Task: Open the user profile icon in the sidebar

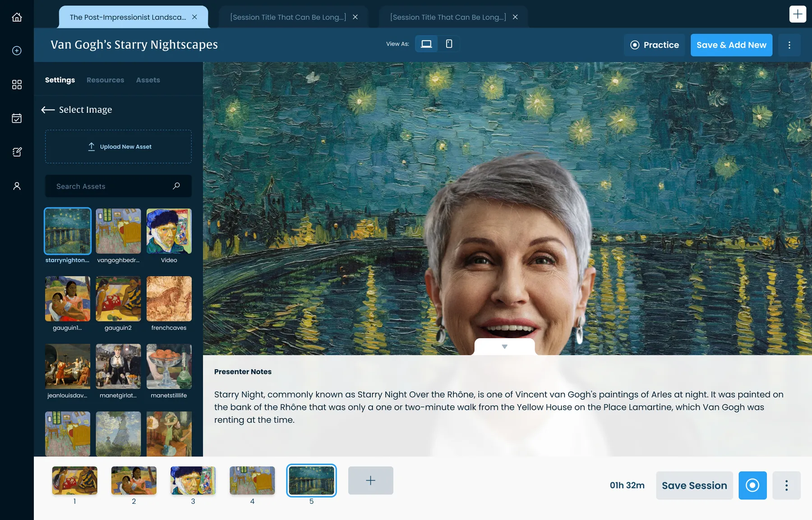Action: [17, 186]
